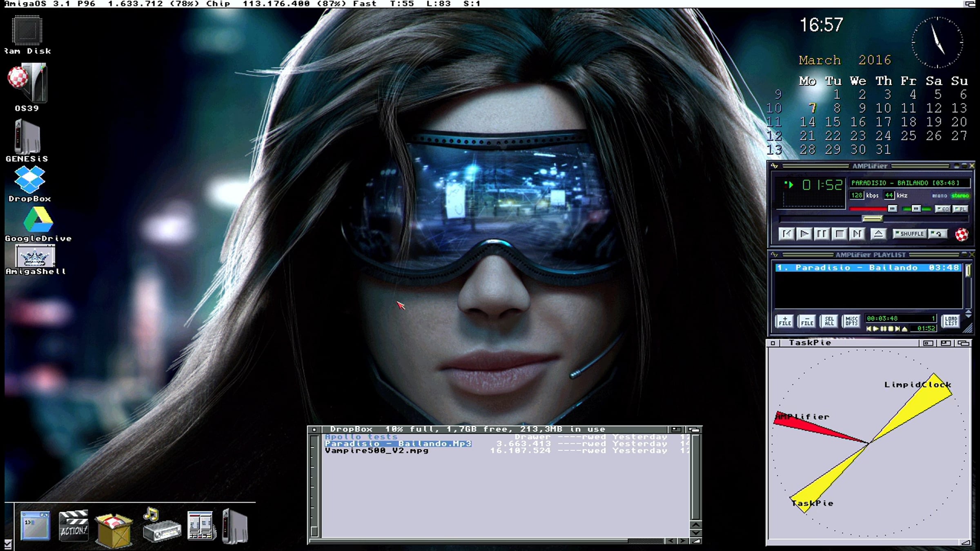Click the Workbench screen depth gadget
The image size is (980, 551).
pos(970,4)
